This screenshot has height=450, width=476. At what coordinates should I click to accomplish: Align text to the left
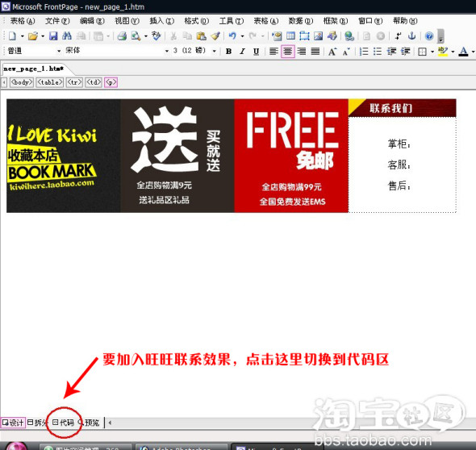coord(273,52)
